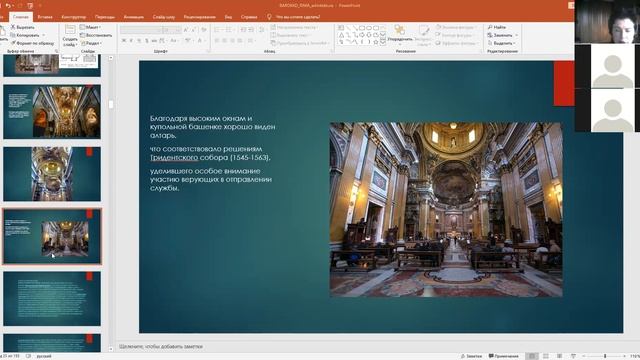Click the church interior photo on the slide
The image size is (640, 360).
(446, 209)
